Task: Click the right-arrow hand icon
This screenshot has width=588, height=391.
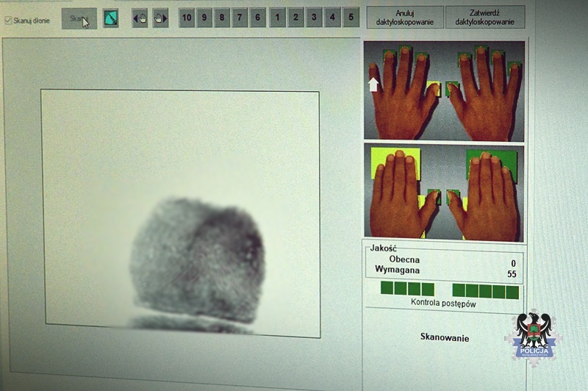Action: [x=160, y=18]
